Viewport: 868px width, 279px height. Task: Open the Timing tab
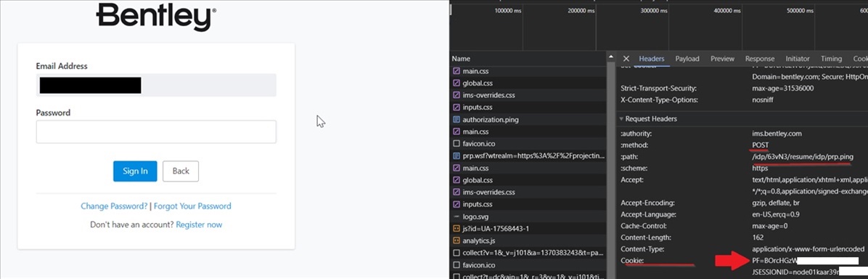click(x=831, y=59)
